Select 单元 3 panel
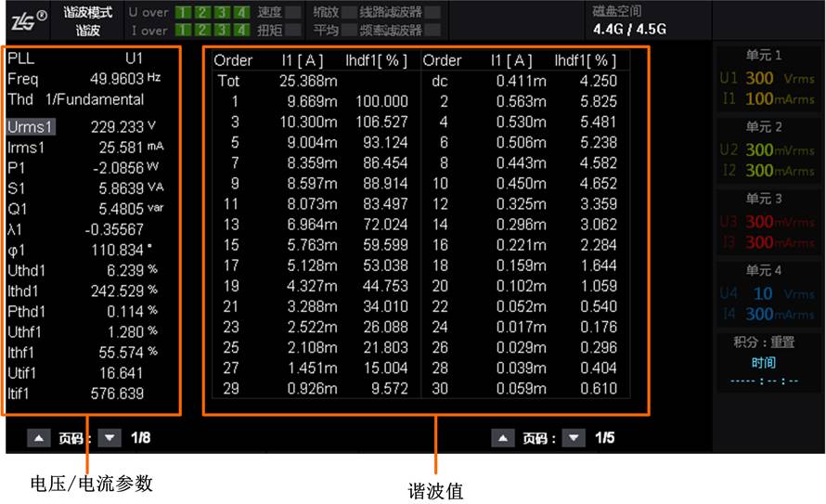This screenshot has height=504, width=826. tap(767, 220)
